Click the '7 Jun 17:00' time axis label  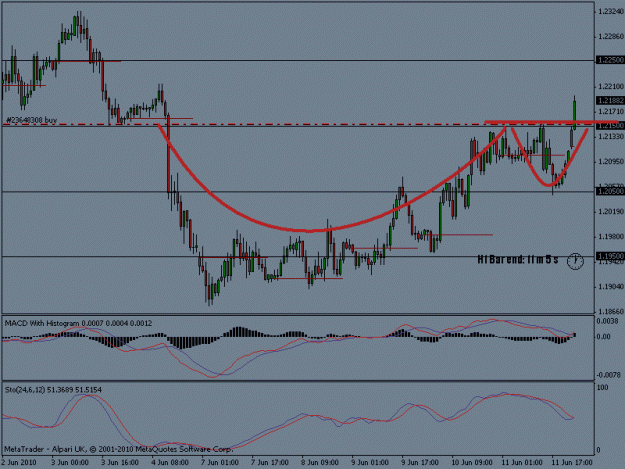click(270, 463)
